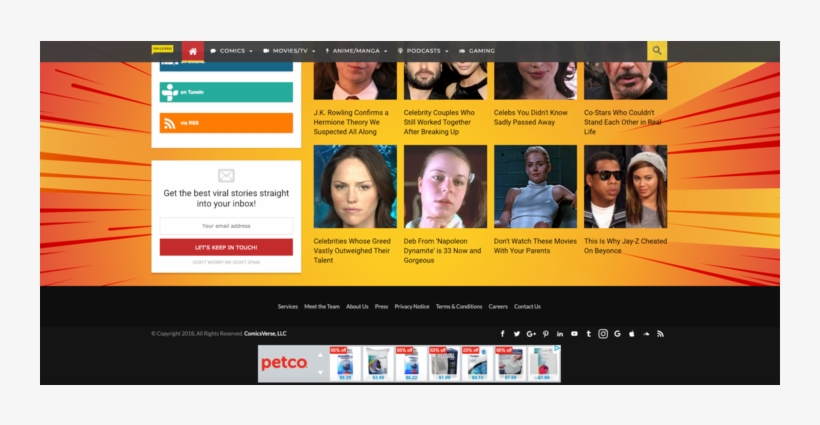Open 'Celebrities Whose Greed Vastly Outweighed' headline

click(x=352, y=251)
